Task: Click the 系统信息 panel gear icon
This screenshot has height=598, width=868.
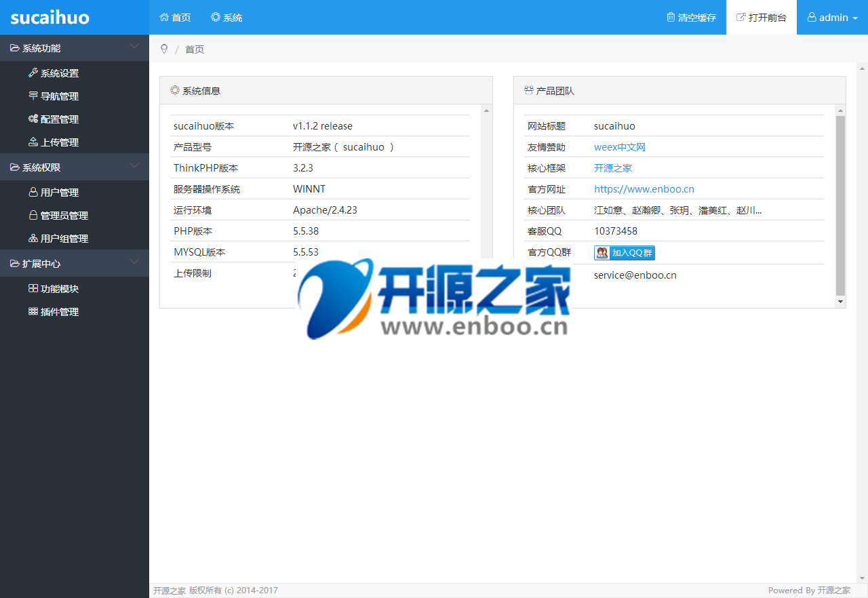Action: pyautogui.click(x=175, y=89)
